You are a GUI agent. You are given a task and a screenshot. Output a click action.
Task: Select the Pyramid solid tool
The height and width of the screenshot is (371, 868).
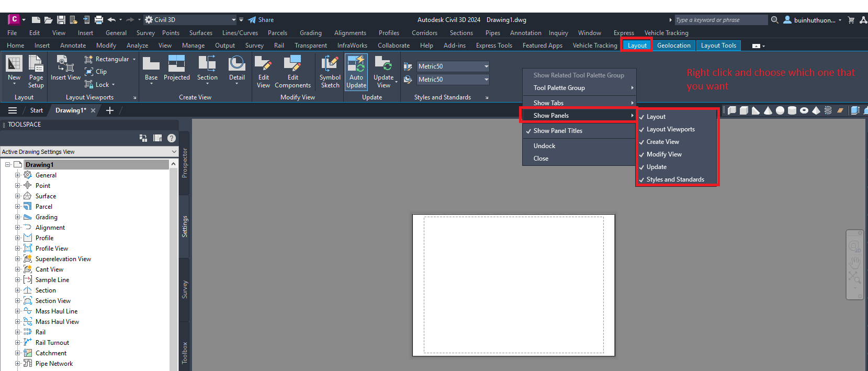coord(816,110)
